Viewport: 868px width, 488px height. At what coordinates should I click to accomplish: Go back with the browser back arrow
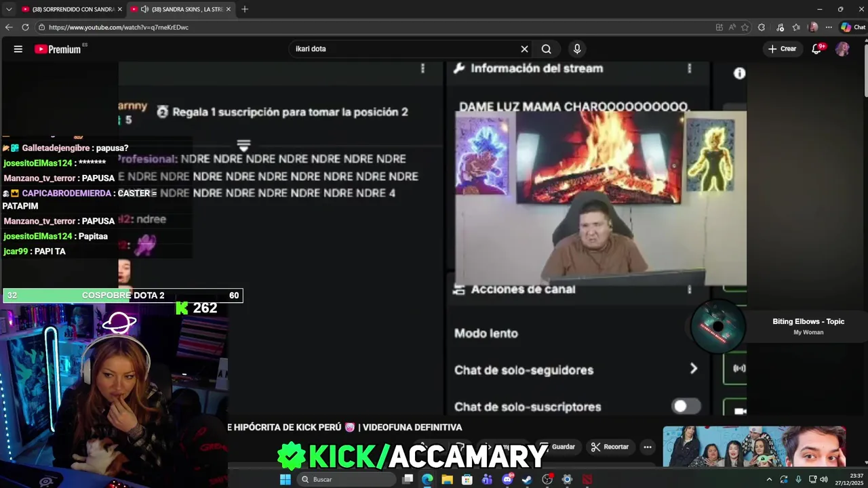[9, 27]
